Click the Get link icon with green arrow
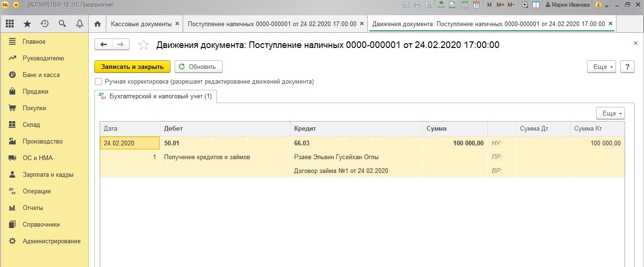The image size is (644, 267). point(441,5)
